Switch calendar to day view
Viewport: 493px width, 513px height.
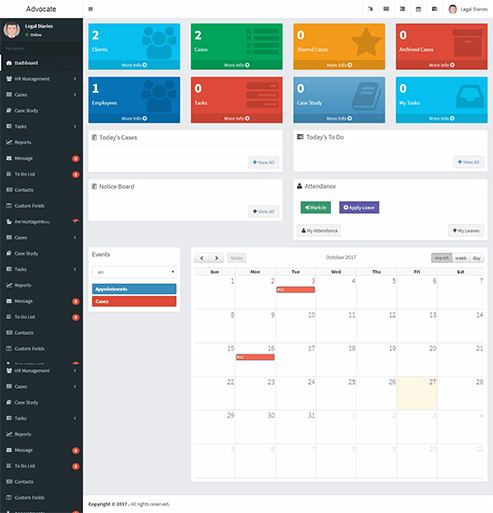pos(477,258)
